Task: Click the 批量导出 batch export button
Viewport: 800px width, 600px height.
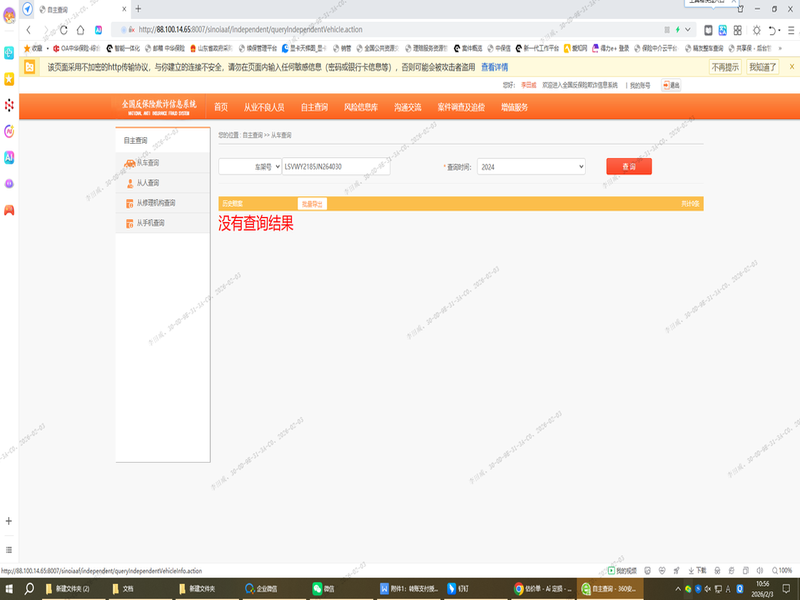Action: 313,203
